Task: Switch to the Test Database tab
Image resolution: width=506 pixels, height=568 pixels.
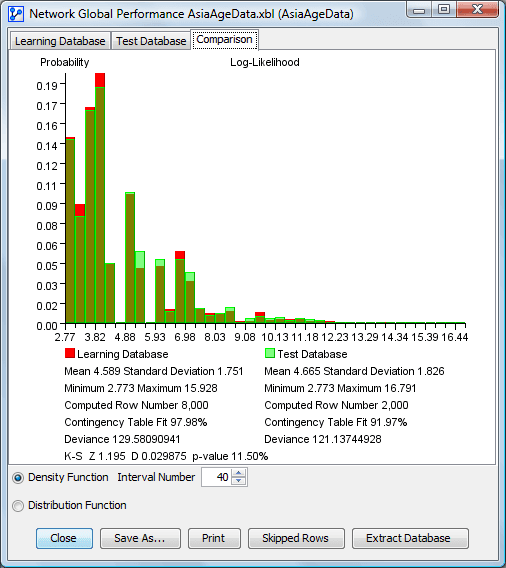Action: pyautogui.click(x=151, y=41)
